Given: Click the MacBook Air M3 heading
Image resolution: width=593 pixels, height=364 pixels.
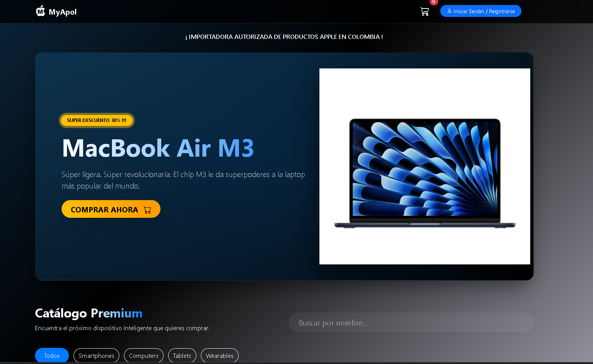Looking at the screenshot, I should click(157, 148).
